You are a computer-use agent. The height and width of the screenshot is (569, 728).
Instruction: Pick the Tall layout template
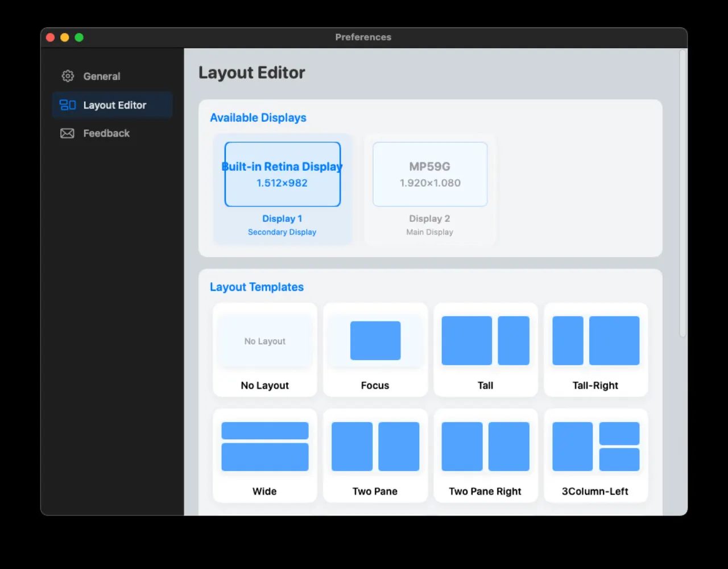[x=486, y=350]
